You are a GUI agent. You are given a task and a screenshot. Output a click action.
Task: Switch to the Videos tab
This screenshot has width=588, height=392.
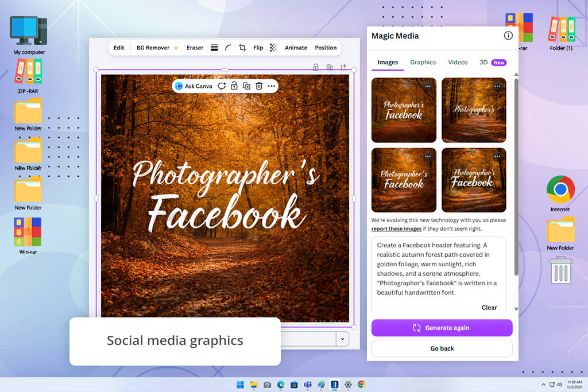coord(458,62)
